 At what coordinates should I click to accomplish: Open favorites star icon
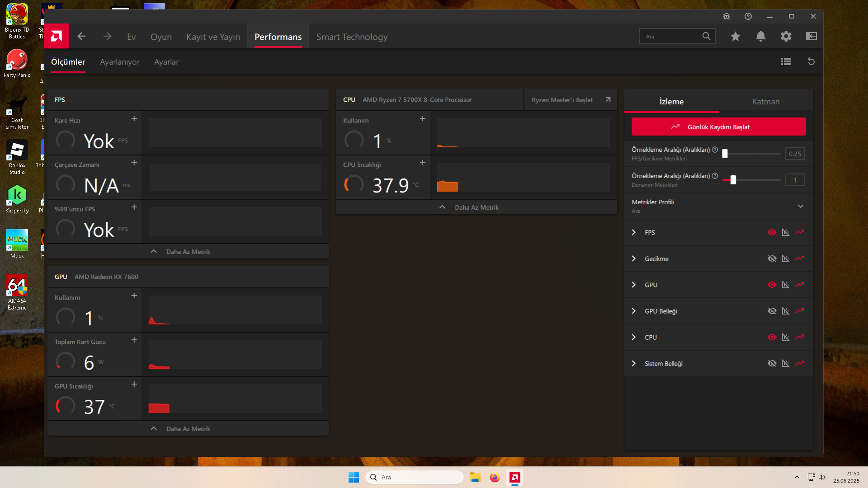736,36
